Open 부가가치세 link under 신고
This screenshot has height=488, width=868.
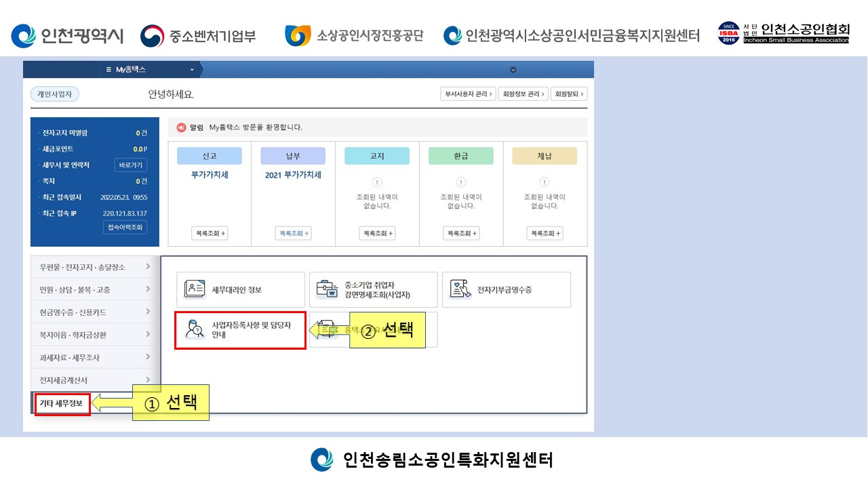coord(210,175)
